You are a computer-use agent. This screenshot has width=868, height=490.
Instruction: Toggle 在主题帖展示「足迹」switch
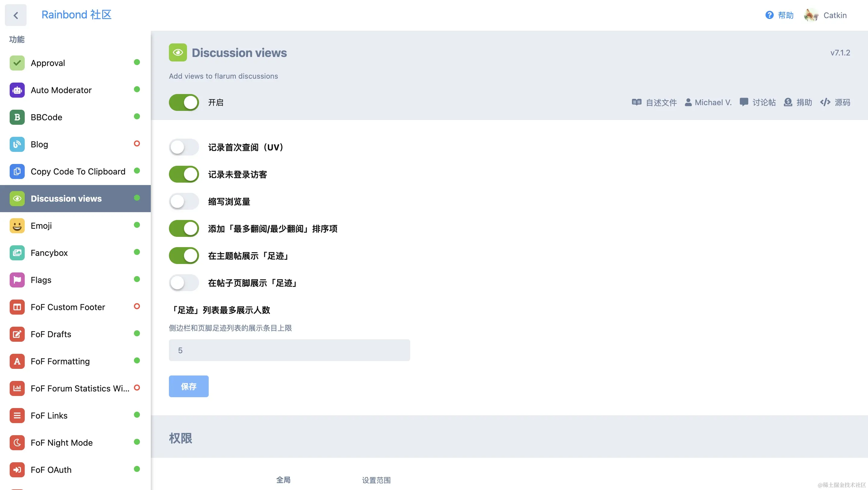tap(184, 256)
